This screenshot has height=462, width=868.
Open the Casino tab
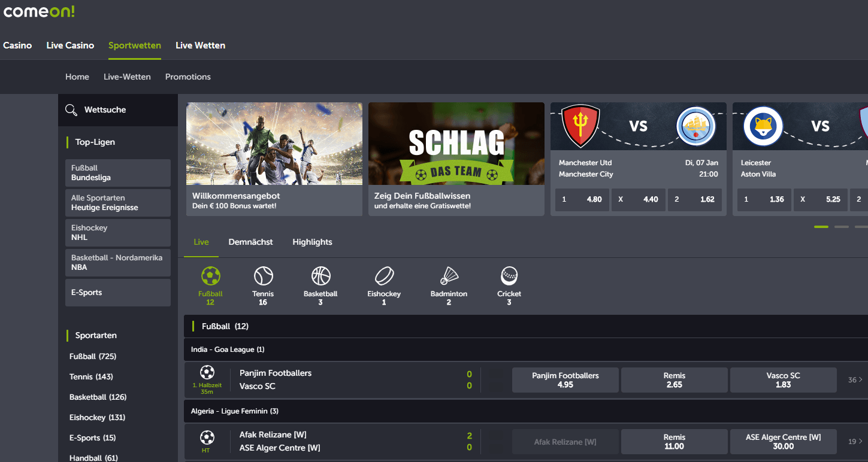tap(17, 45)
